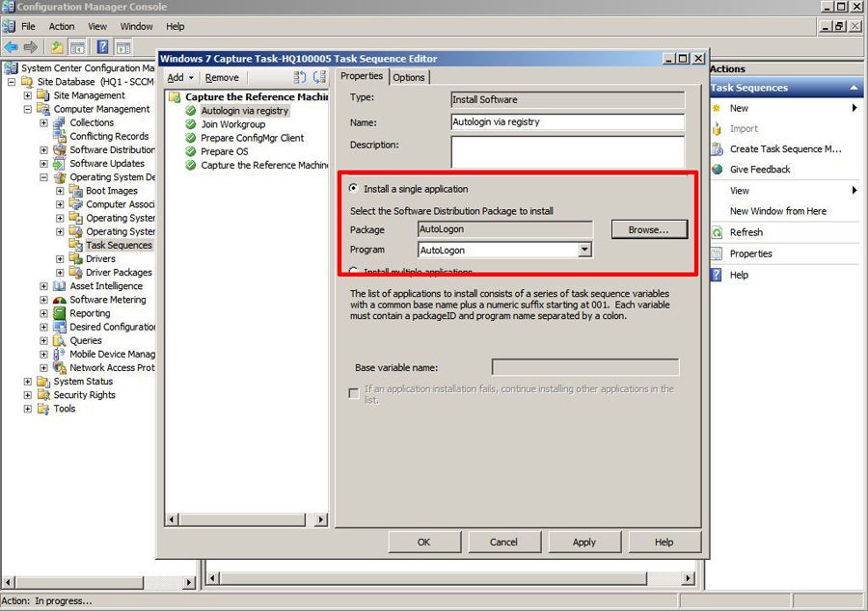The width and height of the screenshot is (868, 611).
Task: Click the Description text area
Action: pyautogui.click(x=567, y=152)
